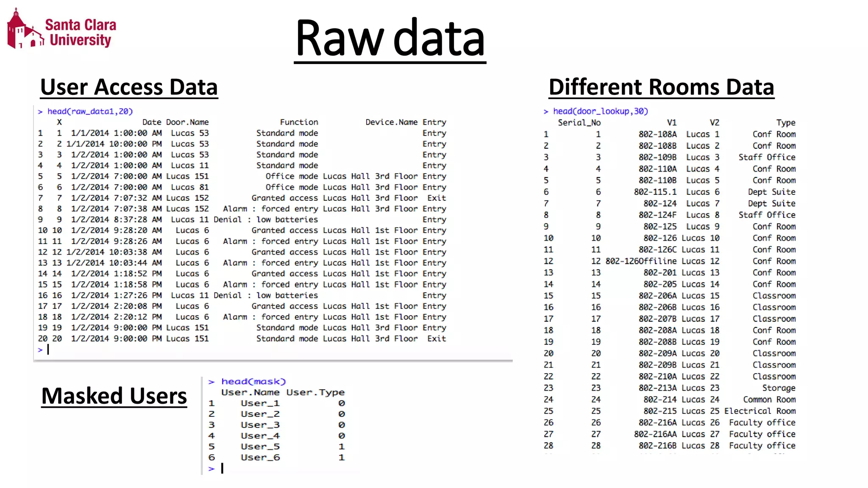
Task: Select room code '802-126Offiline'
Action: point(641,261)
